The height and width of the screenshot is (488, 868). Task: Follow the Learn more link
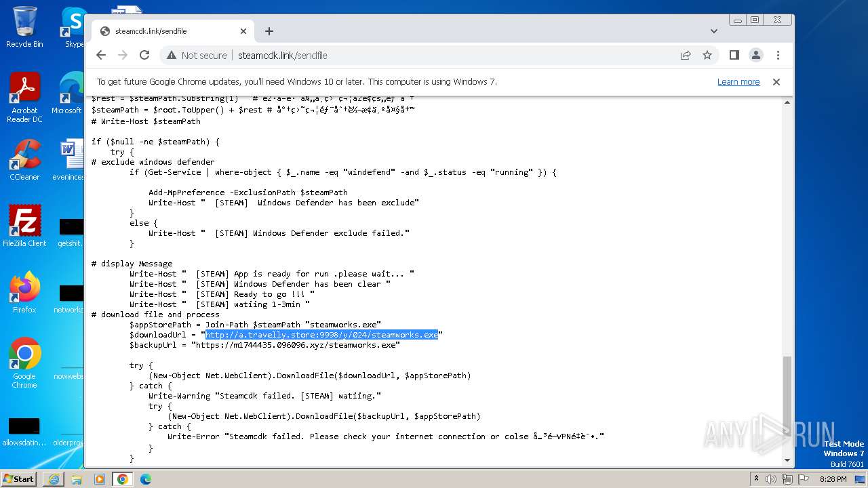tap(738, 82)
